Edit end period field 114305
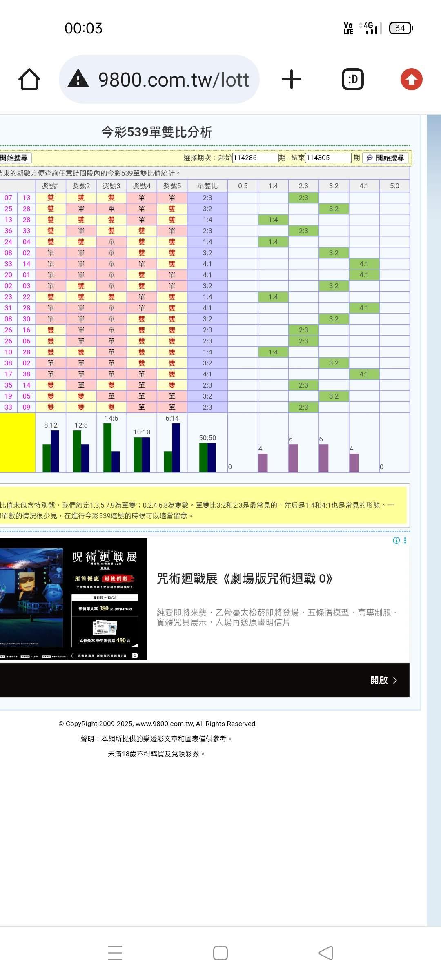This screenshot has width=441, height=980. point(328,158)
